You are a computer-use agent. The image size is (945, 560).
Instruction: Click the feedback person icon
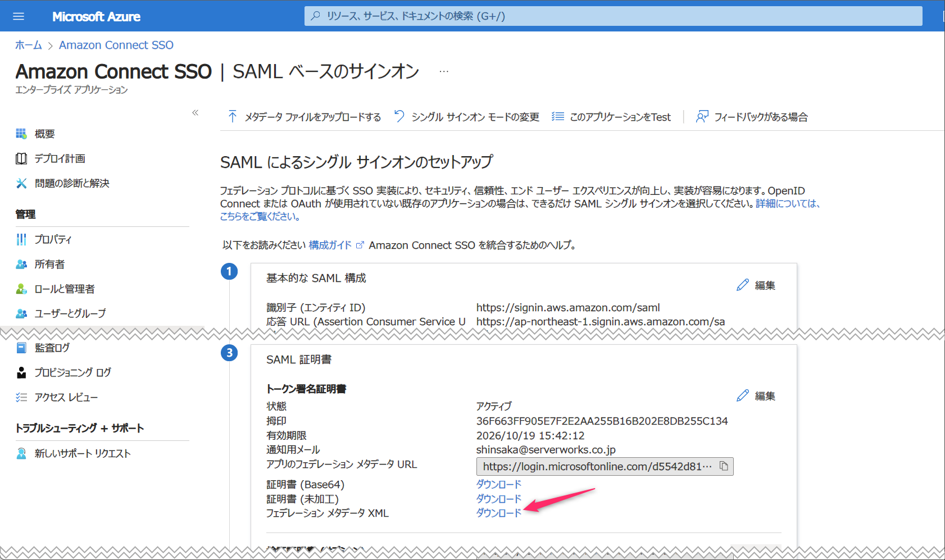pyautogui.click(x=702, y=116)
